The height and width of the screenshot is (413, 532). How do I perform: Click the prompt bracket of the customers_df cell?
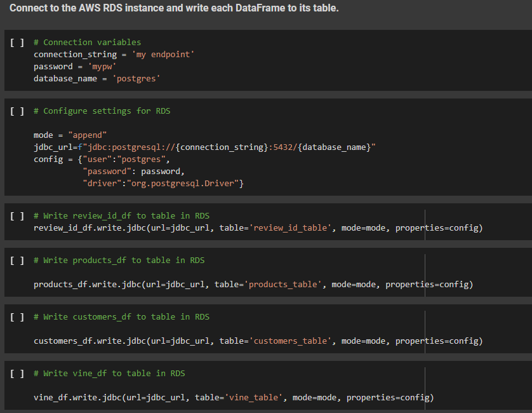point(17,316)
